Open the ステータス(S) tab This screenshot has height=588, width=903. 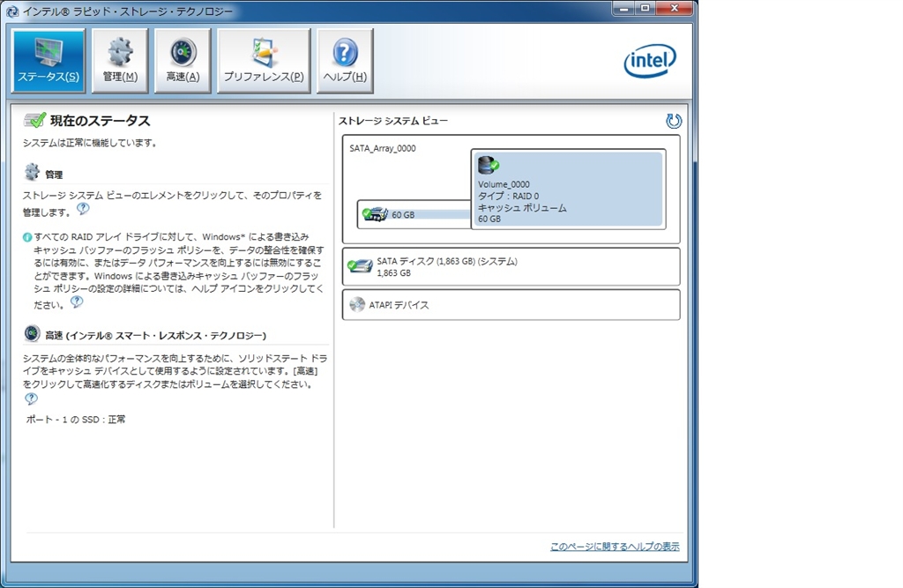click(49, 61)
